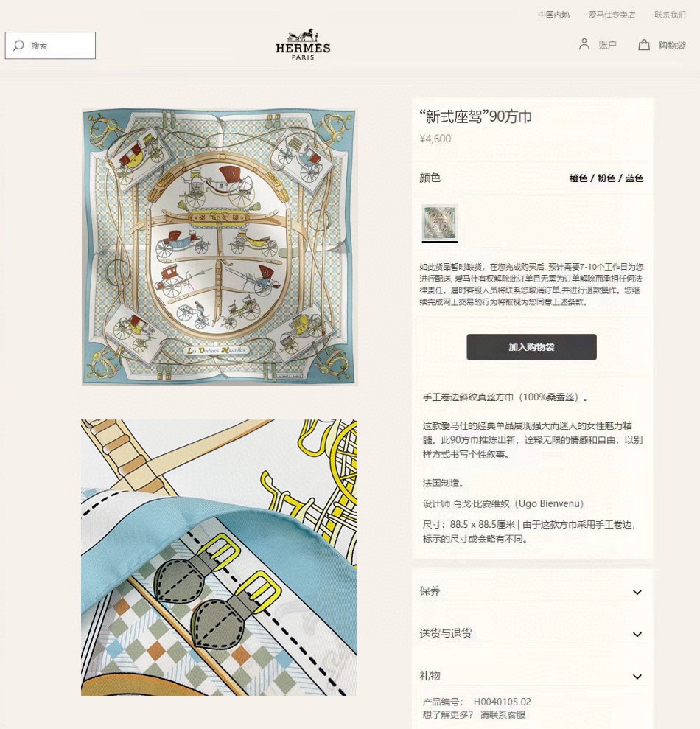The width and height of the screenshot is (700, 729).
Task: Open the shopping bag icon
Action: click(644, 45)
